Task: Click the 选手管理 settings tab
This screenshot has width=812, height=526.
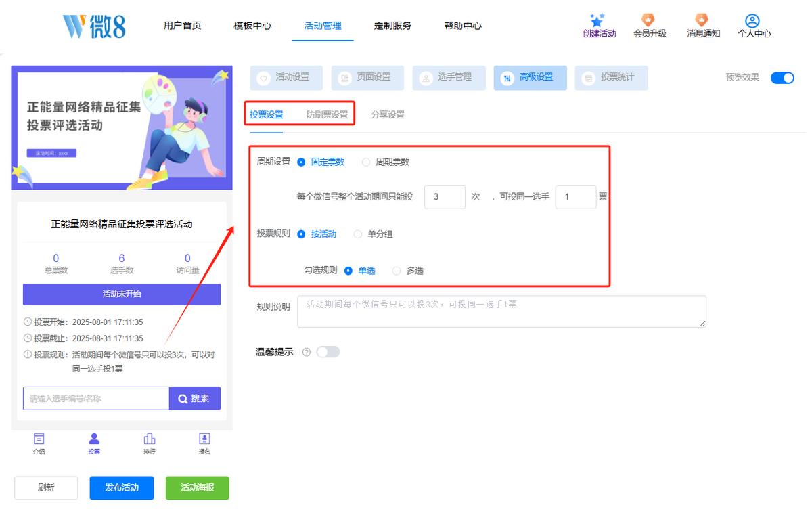Action: 449,78
